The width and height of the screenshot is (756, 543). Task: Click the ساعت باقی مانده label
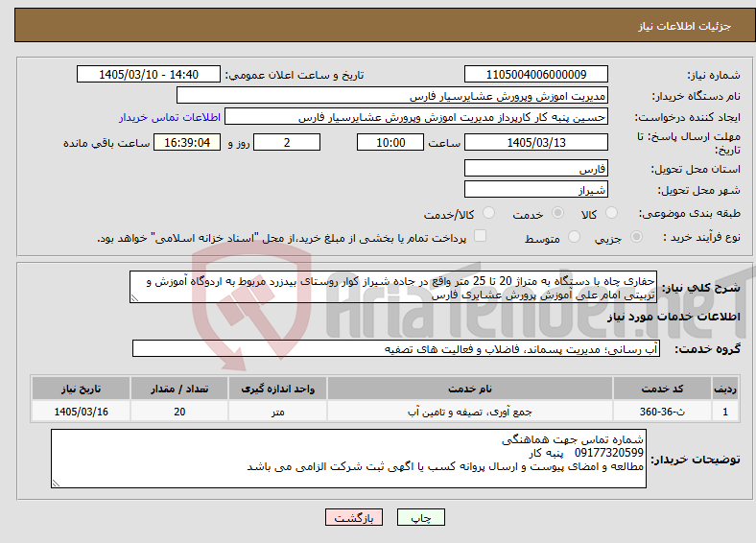pos(106,143)
